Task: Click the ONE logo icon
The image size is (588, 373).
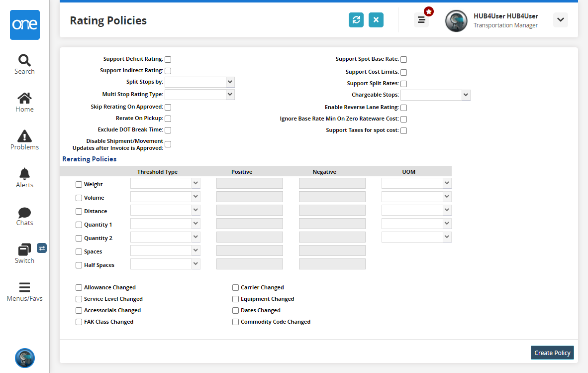Action: click(x=24, y=25)
